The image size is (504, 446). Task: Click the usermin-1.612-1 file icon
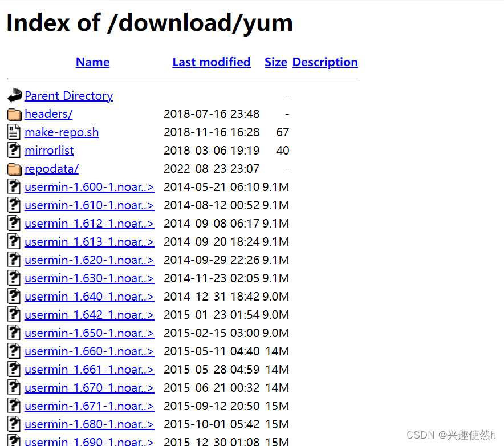click(x=14, y=224)
